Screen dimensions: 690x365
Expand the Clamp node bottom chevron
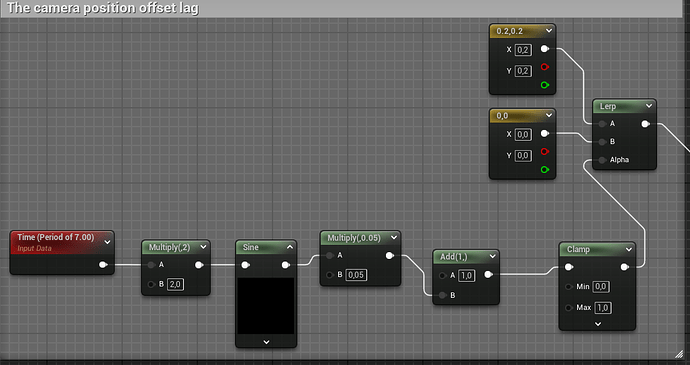[598, 324]
